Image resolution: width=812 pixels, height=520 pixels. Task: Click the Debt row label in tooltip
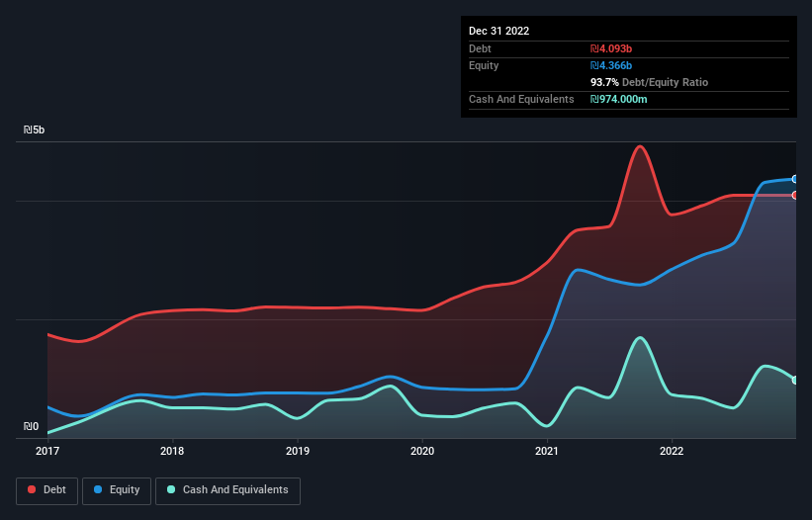(480, 48)
